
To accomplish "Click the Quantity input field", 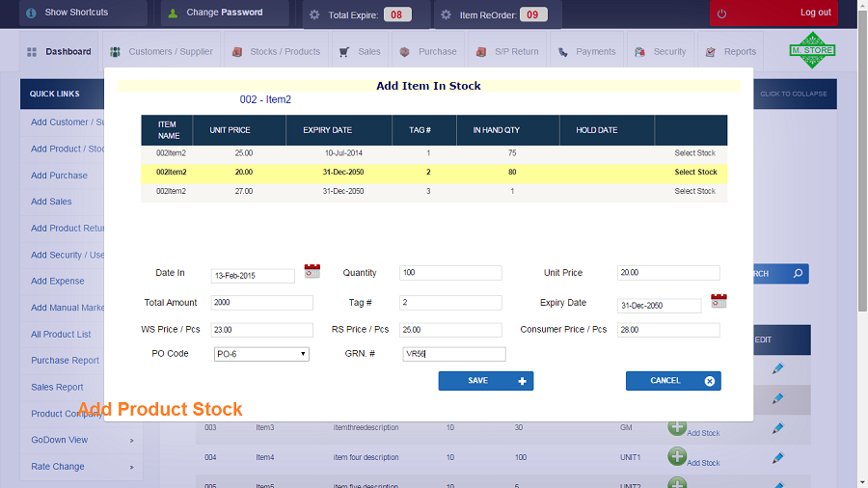I will tap(450, 273).
